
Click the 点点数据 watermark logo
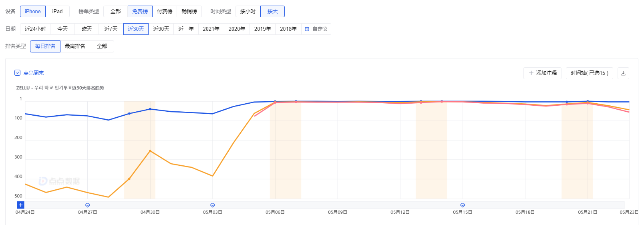(59, 181)
